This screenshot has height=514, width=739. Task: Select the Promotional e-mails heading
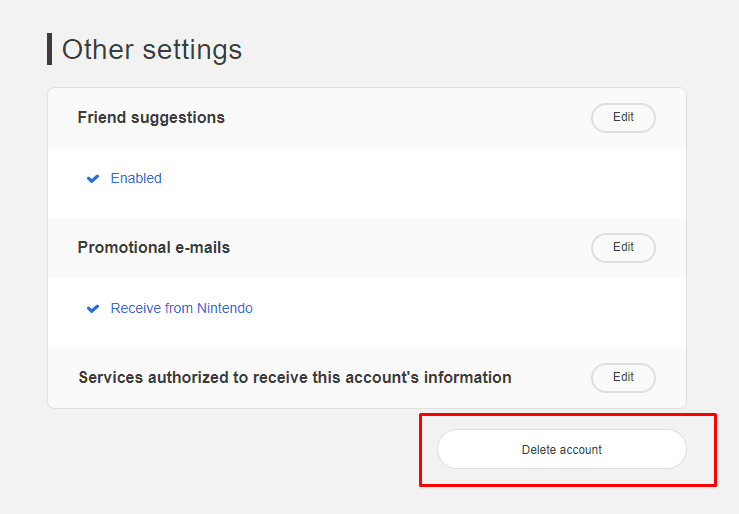(x=154, y=248)
